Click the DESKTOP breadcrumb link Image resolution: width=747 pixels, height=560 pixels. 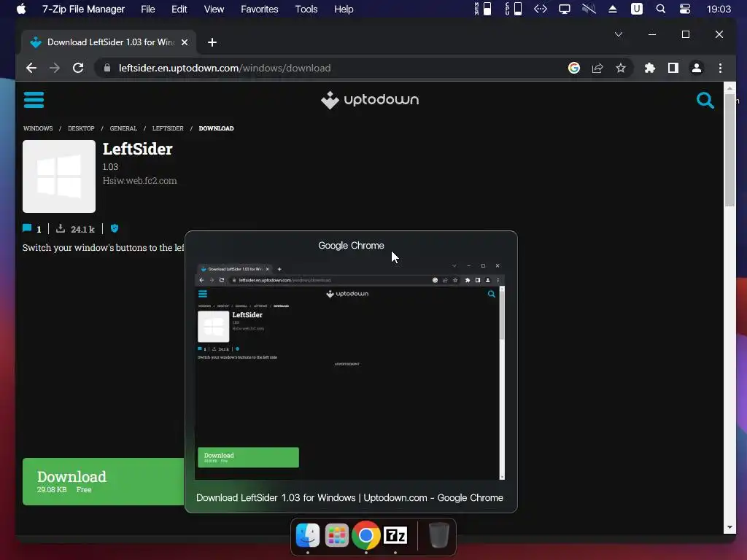point(81,128)
